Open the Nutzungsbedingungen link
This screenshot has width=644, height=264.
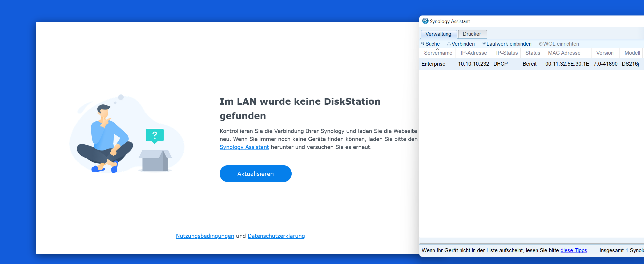click(205, 236)
